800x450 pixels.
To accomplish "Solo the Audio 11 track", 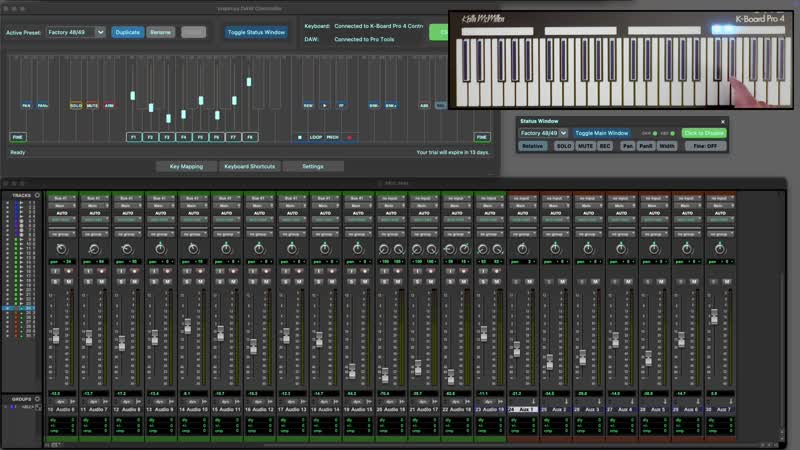I will (220, 282).
